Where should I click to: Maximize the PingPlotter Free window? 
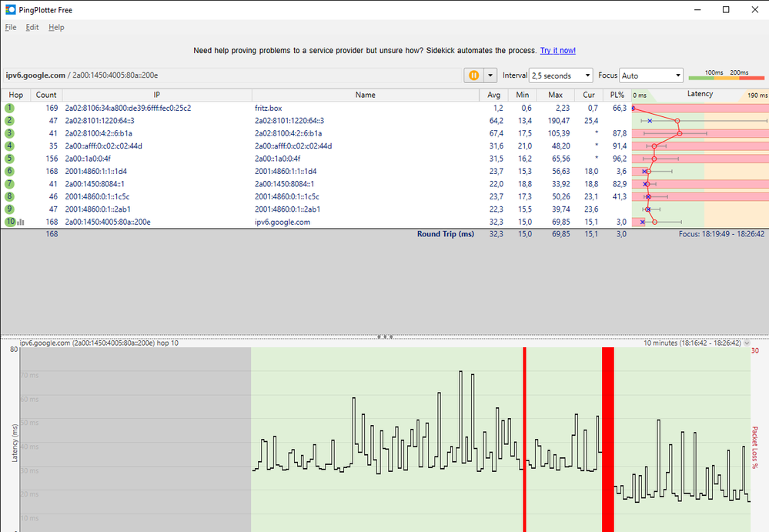coord(726,10)
